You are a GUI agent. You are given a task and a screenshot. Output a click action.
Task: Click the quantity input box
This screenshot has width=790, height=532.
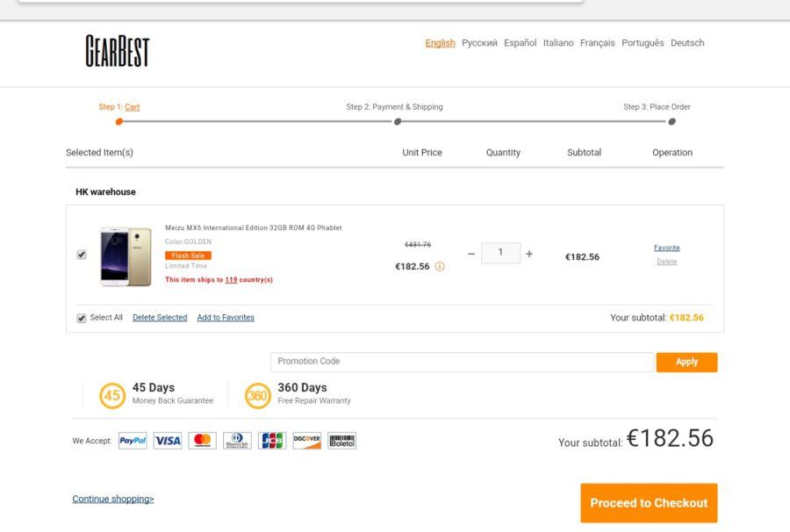(500, 253)
